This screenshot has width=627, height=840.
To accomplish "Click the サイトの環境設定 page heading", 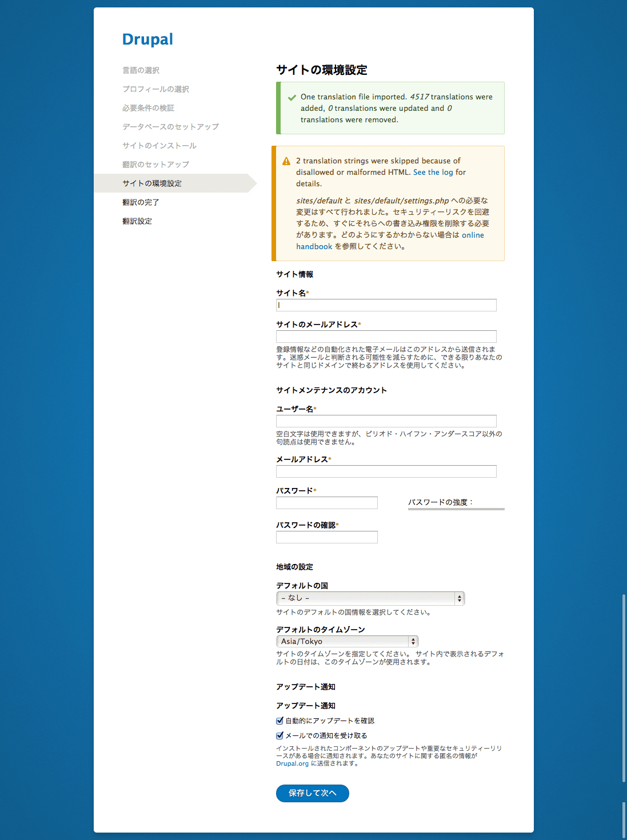I will 322,70.
